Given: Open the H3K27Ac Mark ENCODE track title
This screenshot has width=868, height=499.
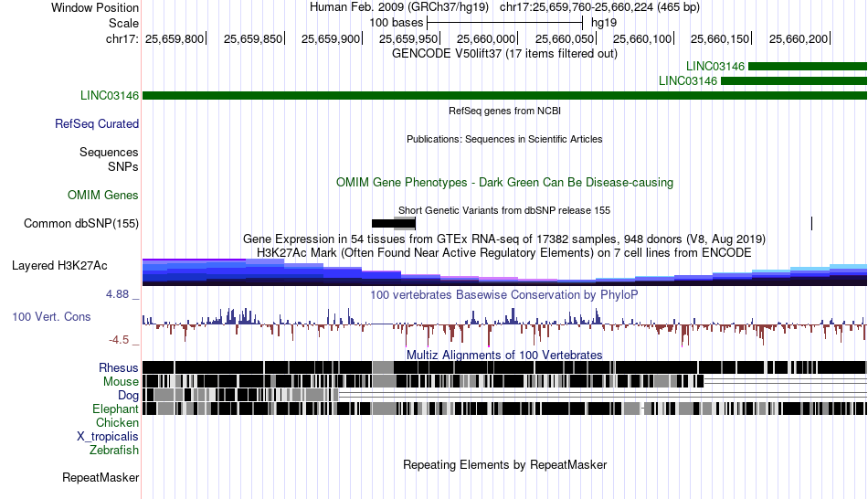Looking at the screenshot, I should (x=504, y=253).
